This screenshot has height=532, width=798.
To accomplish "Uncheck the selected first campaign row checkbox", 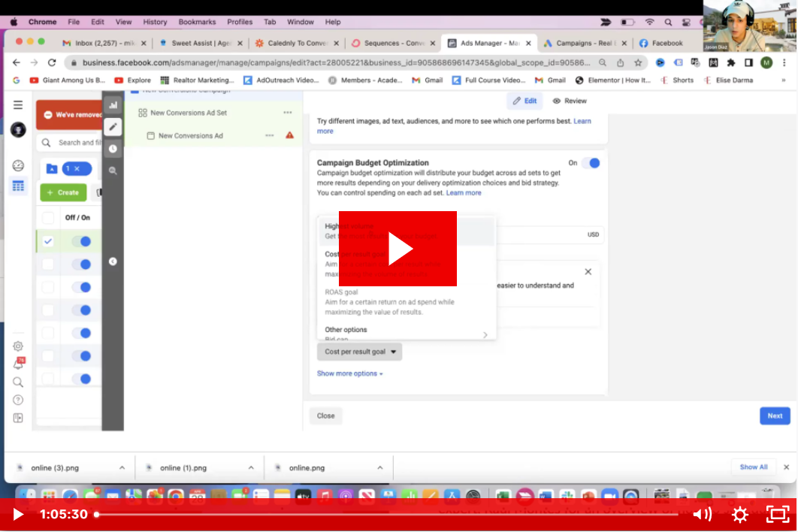I will (48, 241).
